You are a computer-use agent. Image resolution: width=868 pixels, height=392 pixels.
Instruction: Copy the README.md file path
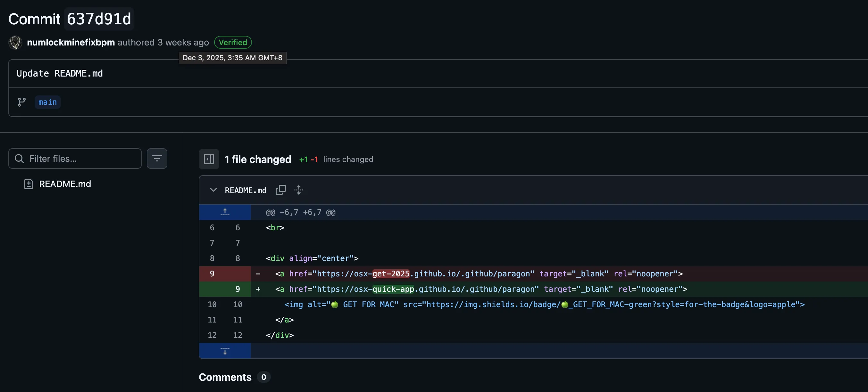tap(281, 190)
